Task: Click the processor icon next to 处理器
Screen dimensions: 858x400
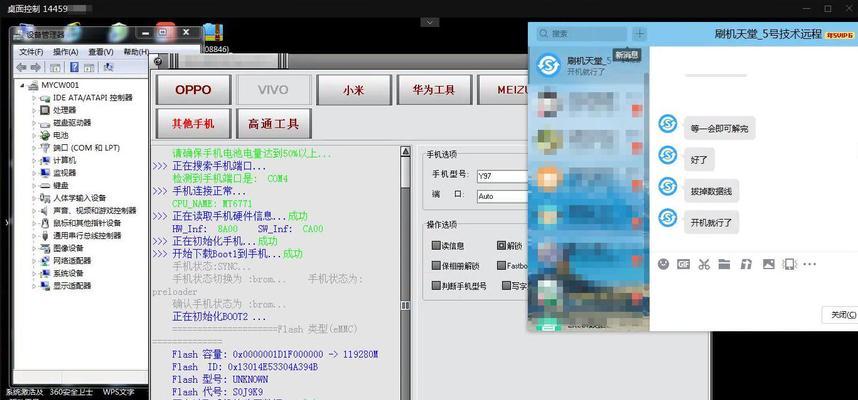Action: 45,110
